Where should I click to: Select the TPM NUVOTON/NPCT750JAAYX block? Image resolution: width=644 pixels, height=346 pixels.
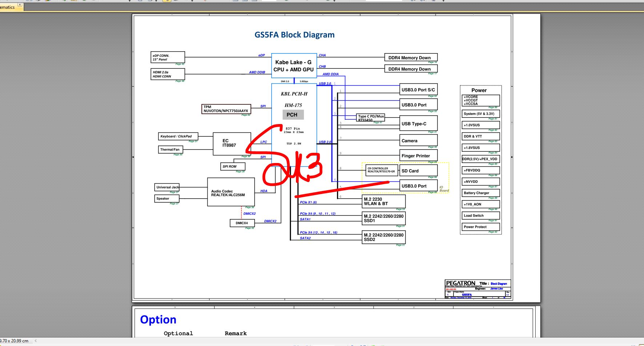pos(226,109)
